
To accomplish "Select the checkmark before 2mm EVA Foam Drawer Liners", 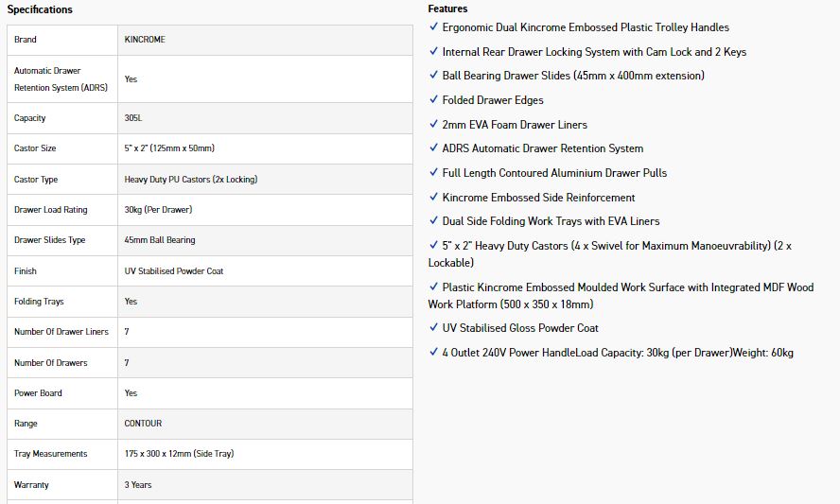I will click(433, 125).
